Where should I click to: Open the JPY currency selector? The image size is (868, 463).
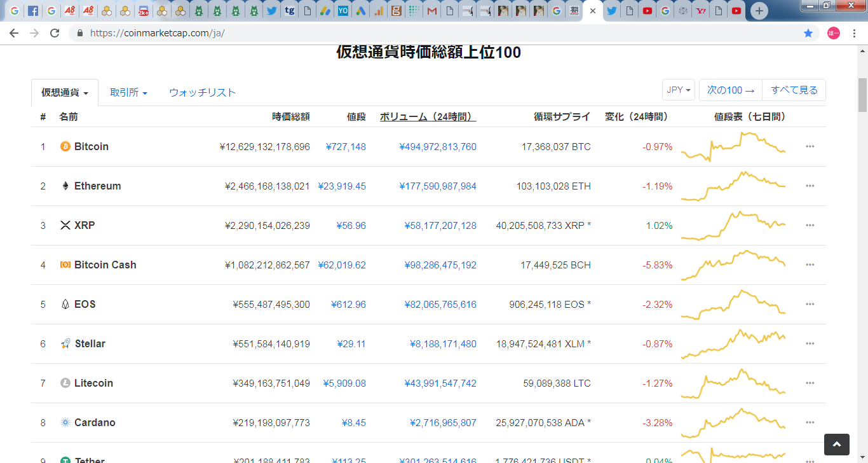pos(679,90)
